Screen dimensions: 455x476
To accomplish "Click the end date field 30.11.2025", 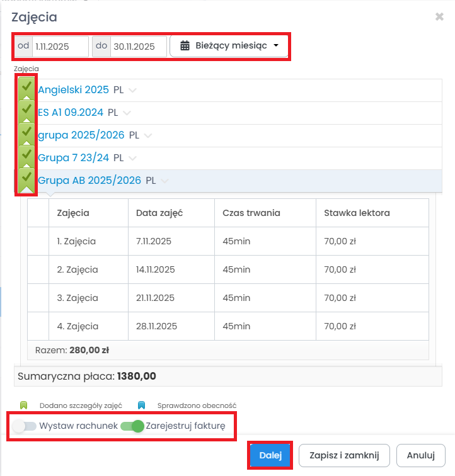I will [138, 46].
